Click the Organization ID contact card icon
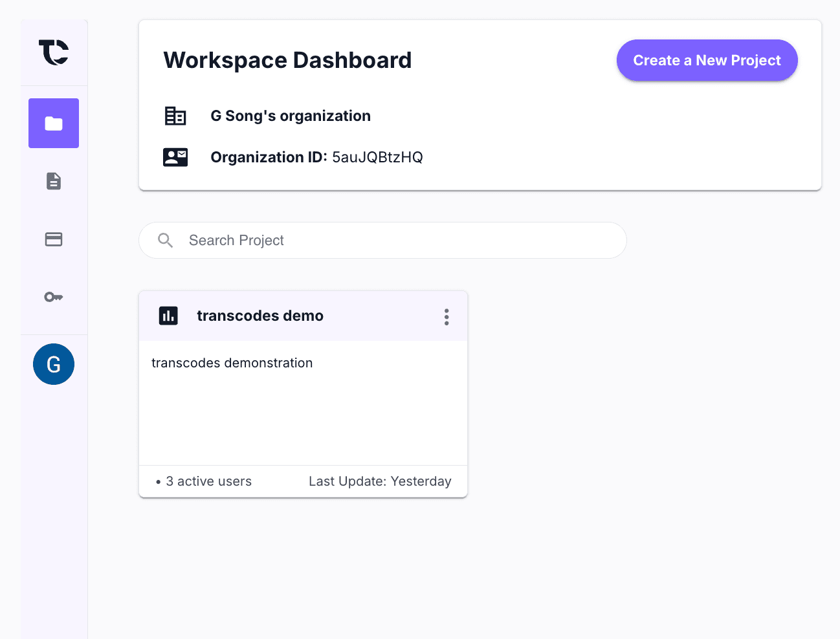The width and height of the screenshot is (840, 639). click(175, 157)
